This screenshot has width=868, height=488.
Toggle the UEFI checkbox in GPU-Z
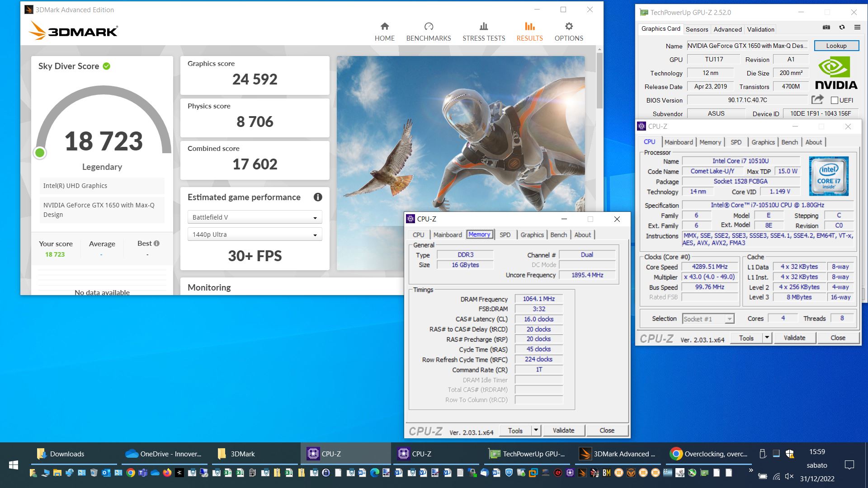[x=835, y=100]
